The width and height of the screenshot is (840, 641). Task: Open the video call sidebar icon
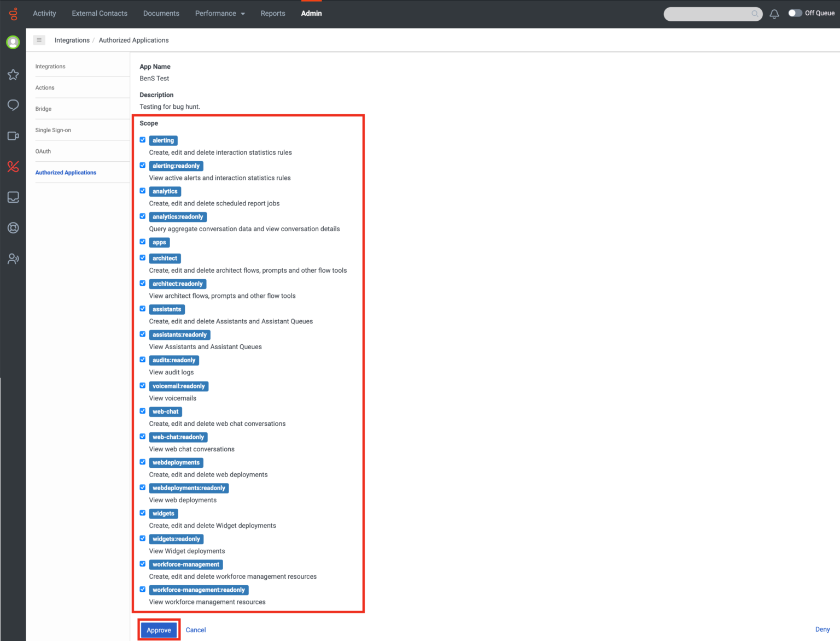[13, 136]
